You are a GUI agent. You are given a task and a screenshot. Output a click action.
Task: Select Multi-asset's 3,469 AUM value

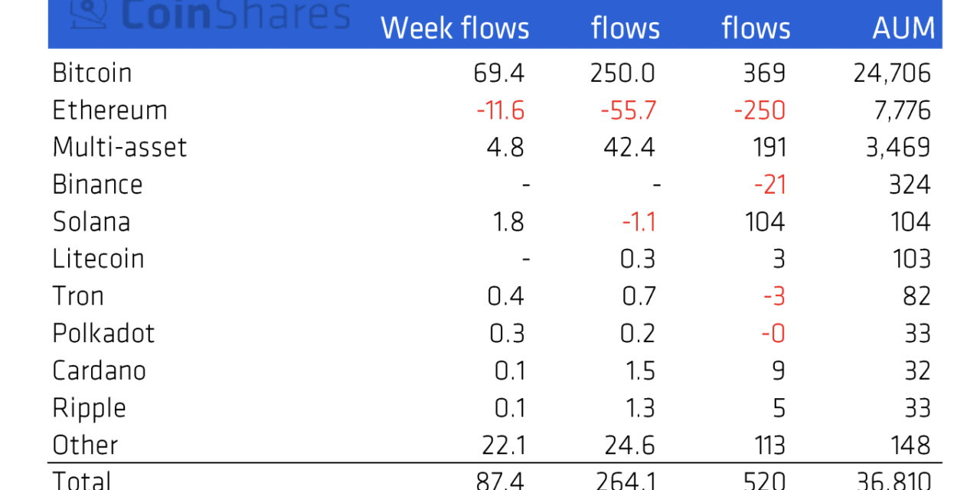[x=897, y=147]
